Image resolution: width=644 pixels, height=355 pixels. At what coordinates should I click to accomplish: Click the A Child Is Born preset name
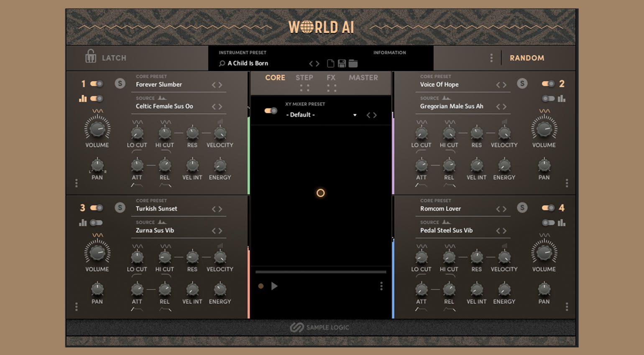pos(248,63)
